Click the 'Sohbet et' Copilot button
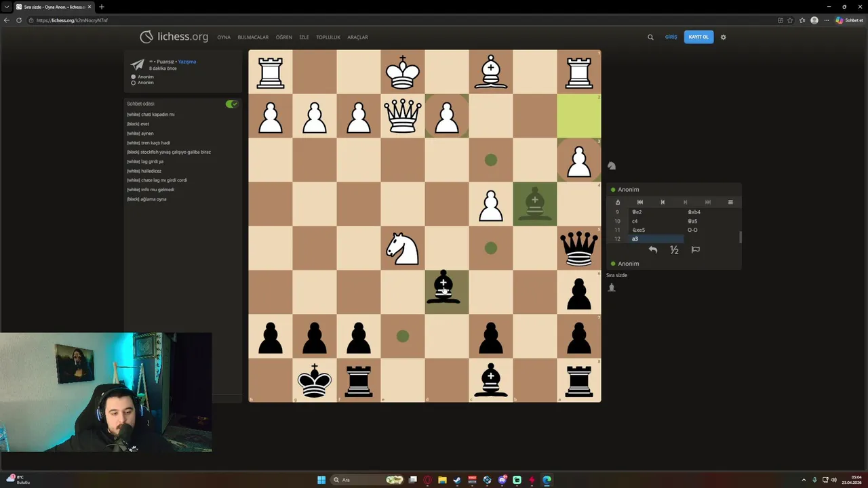The width and height of the screenshot is (868, 488). click(849, 20)
